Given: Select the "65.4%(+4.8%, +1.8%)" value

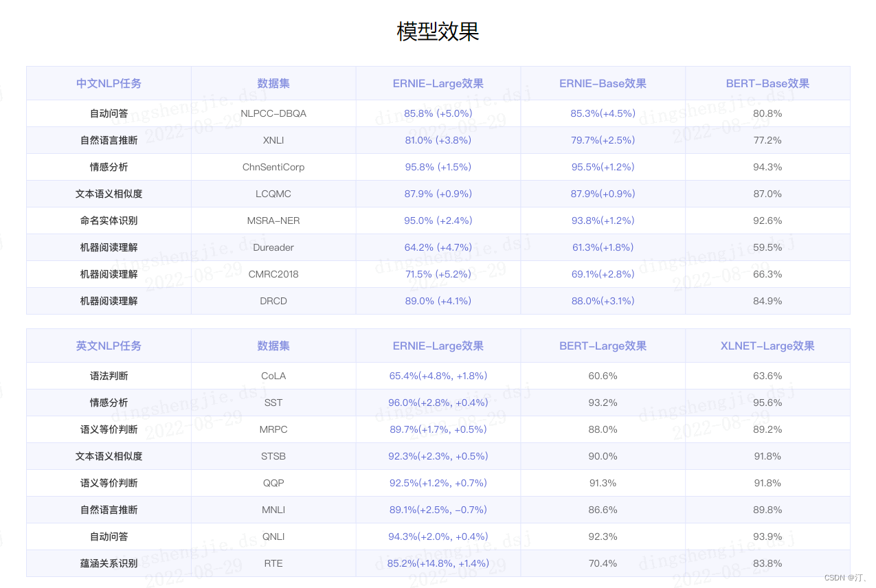Looking at the screenshot, I should coord(438,376).
